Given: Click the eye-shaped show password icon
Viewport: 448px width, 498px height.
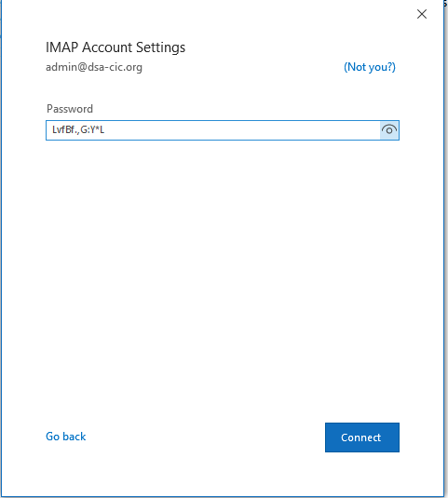Looking at the screenshot, I should [389, 130].
